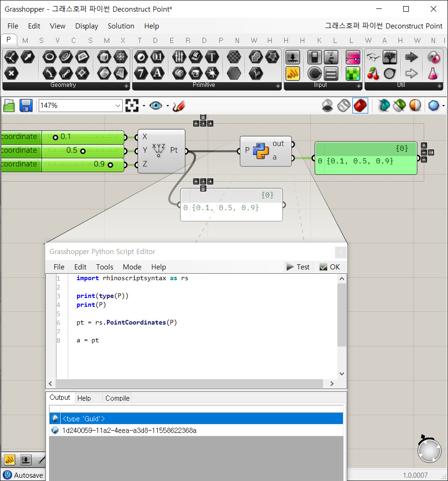Screen dimensions: 448x481
Task: Expand the eye preview arrow dropdown
Action: tap(168, 106)
